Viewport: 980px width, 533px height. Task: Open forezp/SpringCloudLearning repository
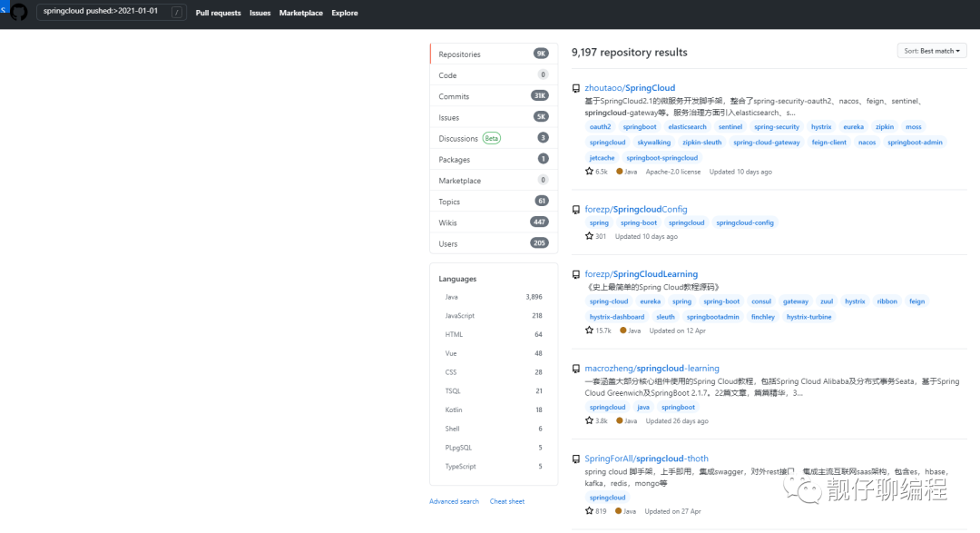click(x=641, y=274)
